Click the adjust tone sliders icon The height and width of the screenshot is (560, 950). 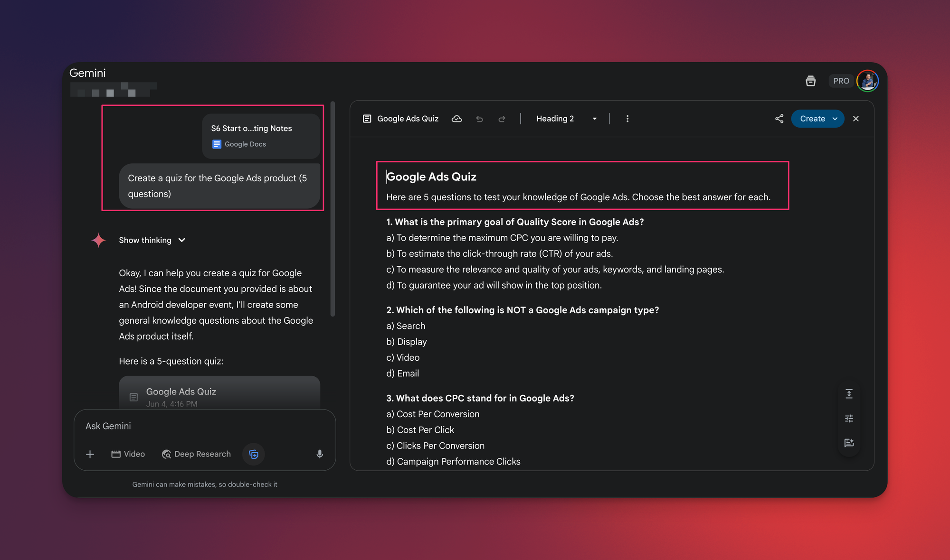tap(849, 419)
